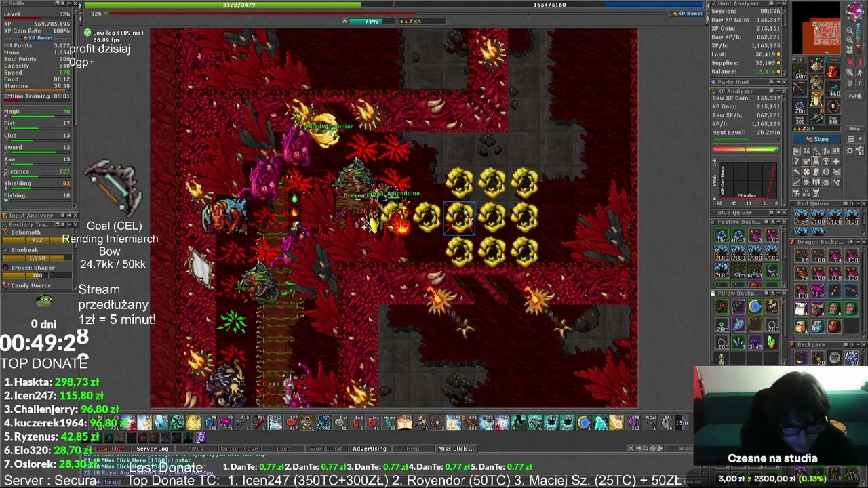Open the hamburger menu dropdown under Stop
This screenshot has width=868, height=488.
(854, 139)
